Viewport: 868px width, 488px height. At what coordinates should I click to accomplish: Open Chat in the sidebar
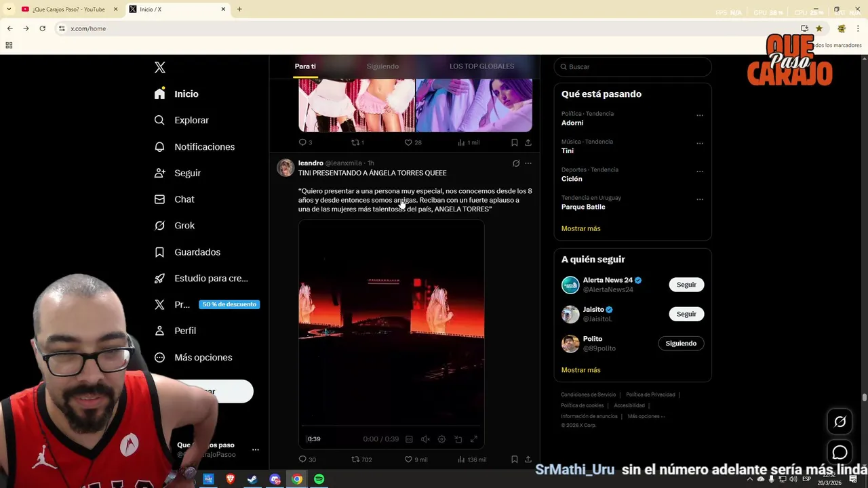[174, 199]
